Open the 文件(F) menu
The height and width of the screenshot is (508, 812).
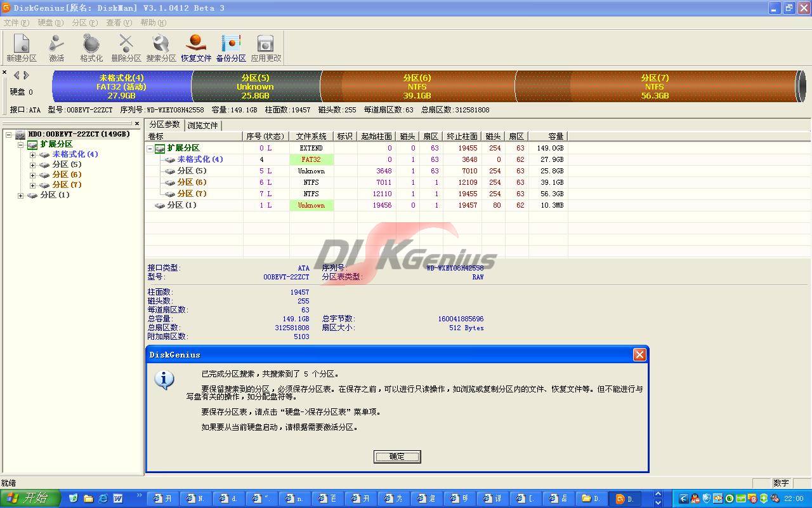(16, 22)
